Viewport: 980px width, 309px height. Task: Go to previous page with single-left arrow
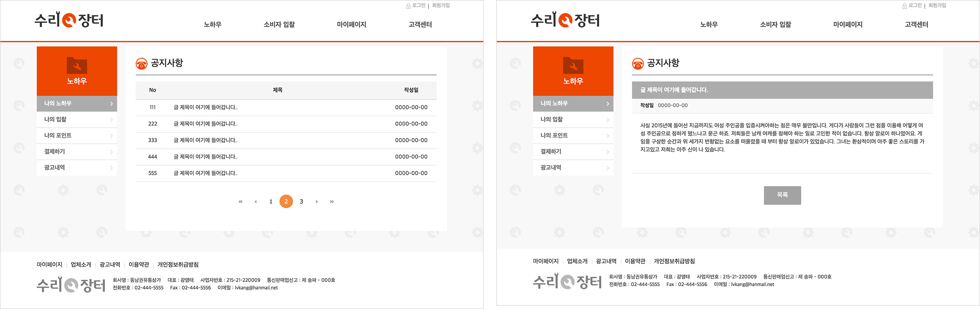(256, 202)
